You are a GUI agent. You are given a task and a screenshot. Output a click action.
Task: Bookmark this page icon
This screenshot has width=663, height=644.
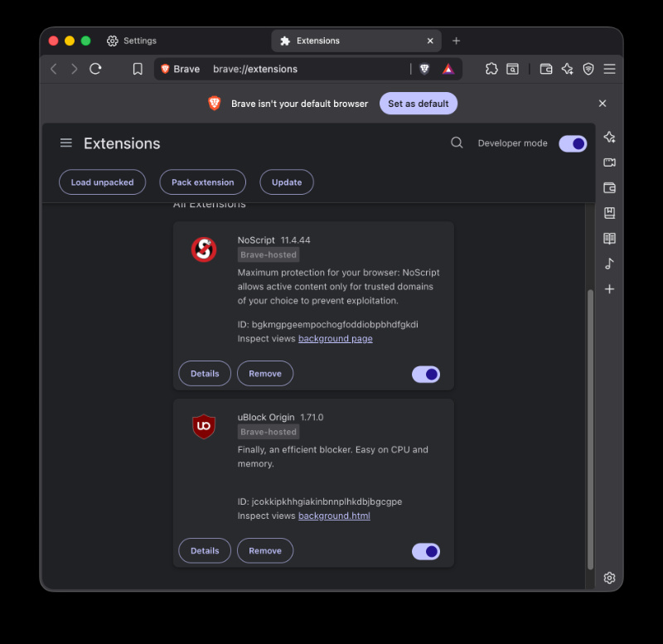pos(138,69)
